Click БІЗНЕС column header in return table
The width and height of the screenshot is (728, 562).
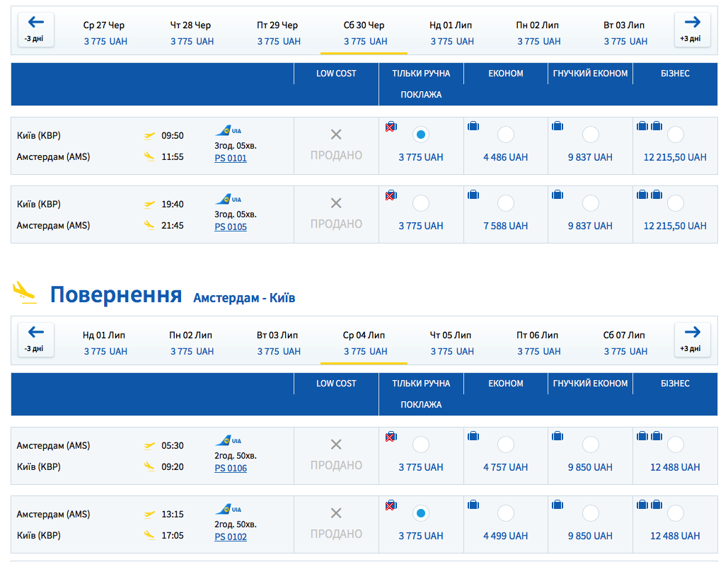[x=675, y=383]
